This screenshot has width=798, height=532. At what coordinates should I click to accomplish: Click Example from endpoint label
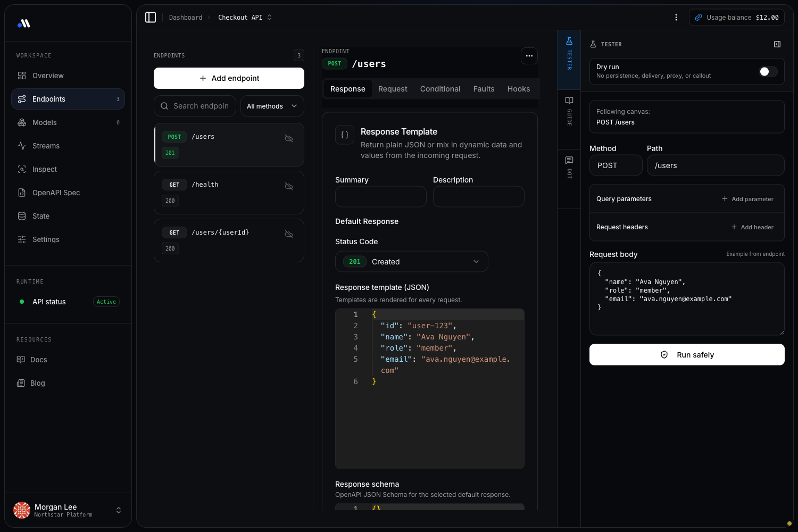point(755,254)
